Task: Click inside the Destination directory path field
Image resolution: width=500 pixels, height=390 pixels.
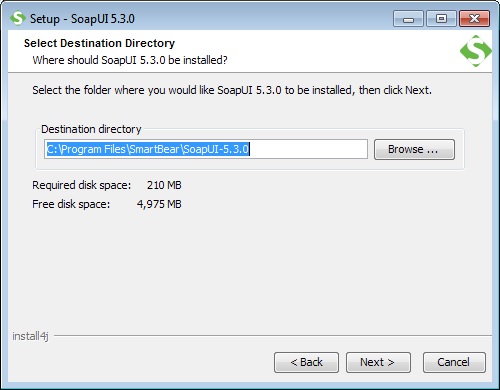Action: [206, 149]
